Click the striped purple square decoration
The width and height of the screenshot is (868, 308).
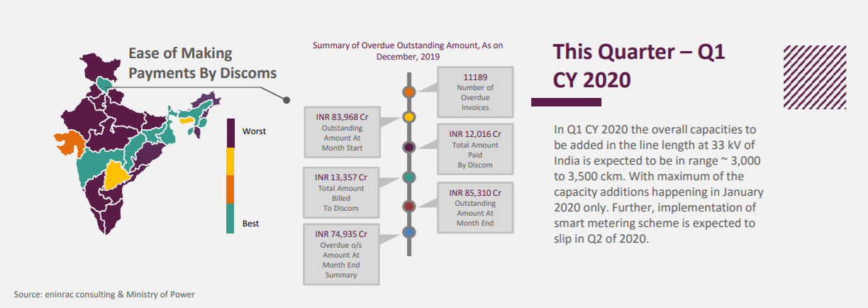point(815,77)
